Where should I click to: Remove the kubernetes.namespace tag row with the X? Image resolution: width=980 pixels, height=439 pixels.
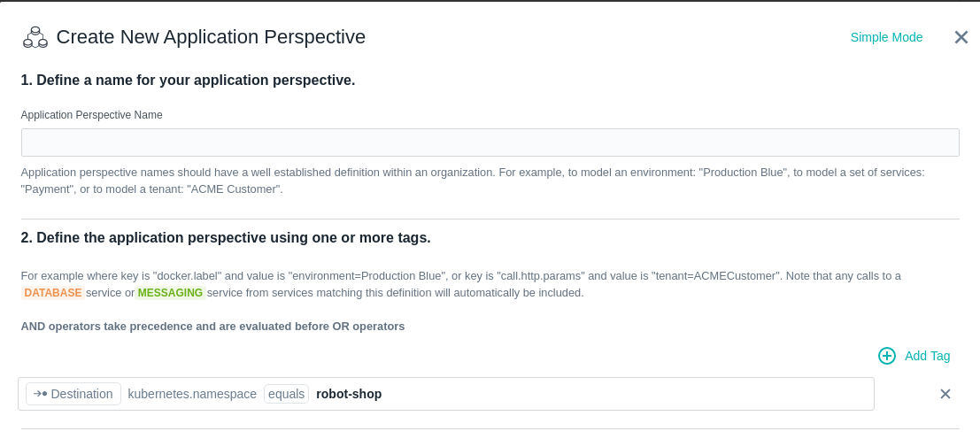[945, 394]
